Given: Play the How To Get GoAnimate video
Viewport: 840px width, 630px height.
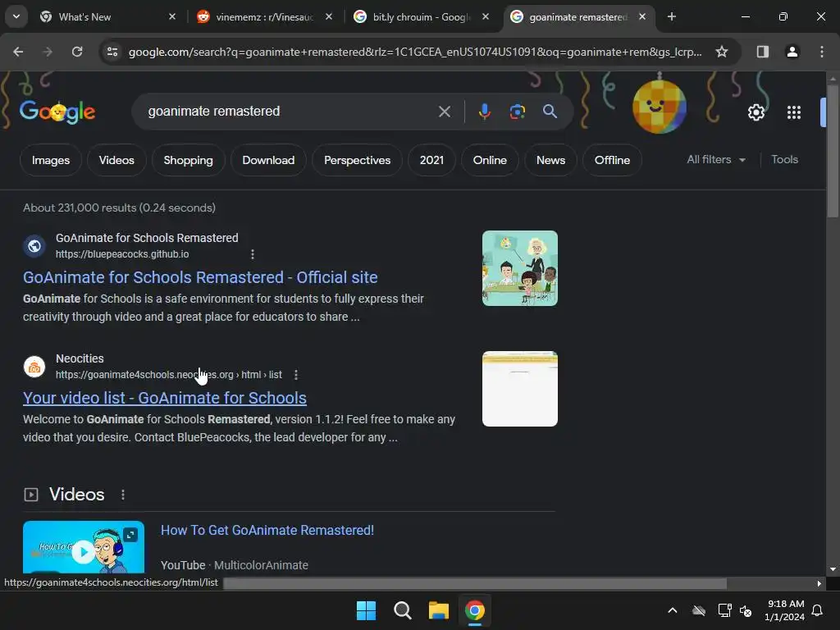Looking at the screenshot, I should 83,551.
